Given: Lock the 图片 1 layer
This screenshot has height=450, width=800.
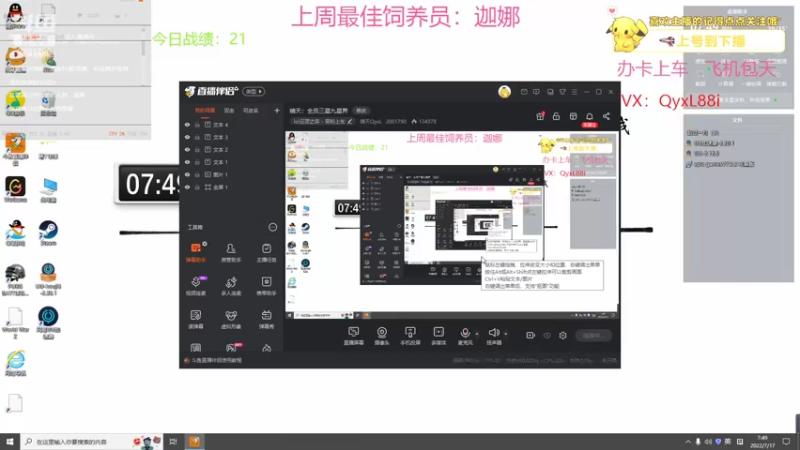Looking at the screenshot, I should coord(197,174).
